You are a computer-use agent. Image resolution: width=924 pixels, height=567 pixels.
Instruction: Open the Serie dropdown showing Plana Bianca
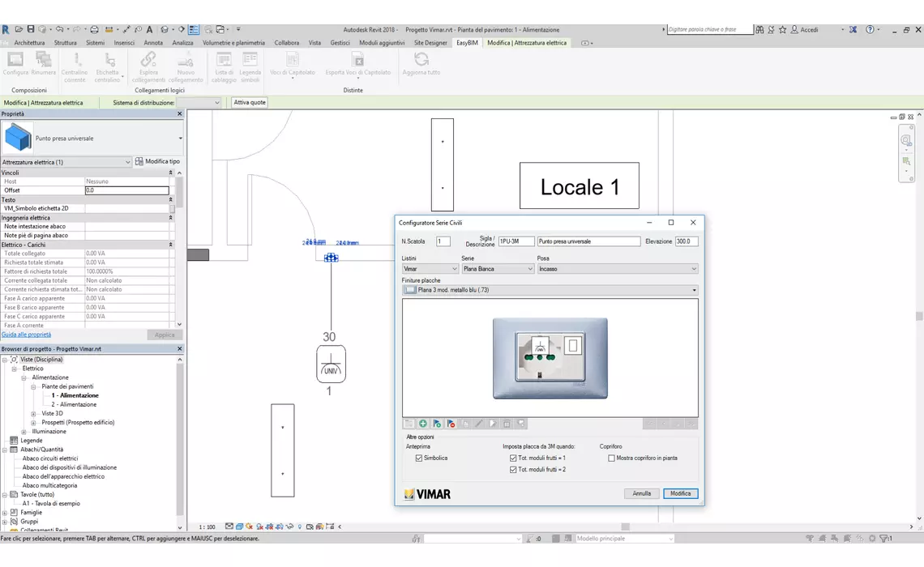click(498, 269)
